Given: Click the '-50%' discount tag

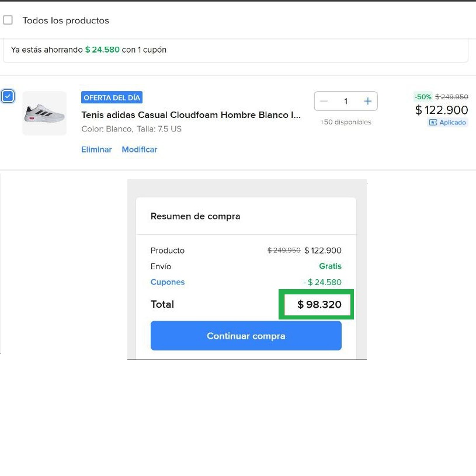Looking at the screenshot, I should point(423,97).
